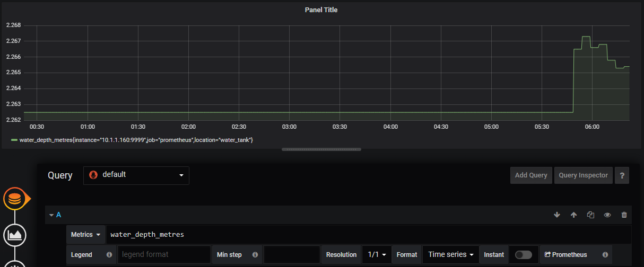Collapse query row A
644x267 pixels.
coord(55,215)
